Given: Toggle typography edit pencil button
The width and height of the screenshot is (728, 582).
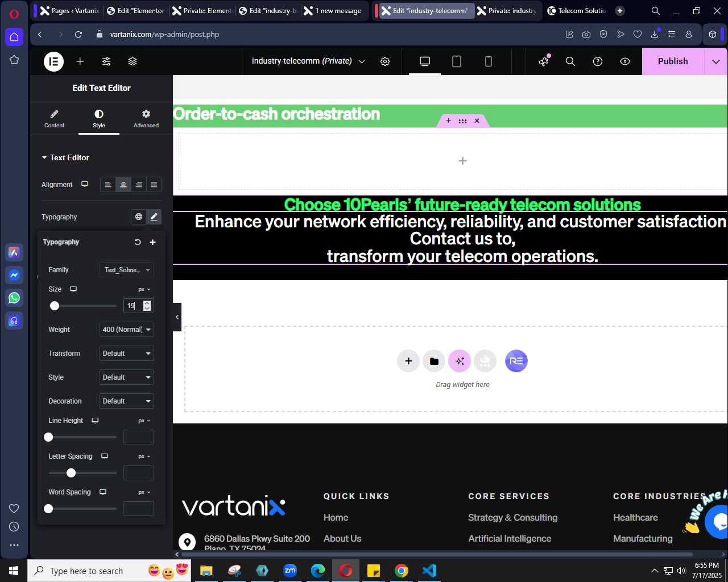Looking at the screenshot, I should click(x=154, y=217).
